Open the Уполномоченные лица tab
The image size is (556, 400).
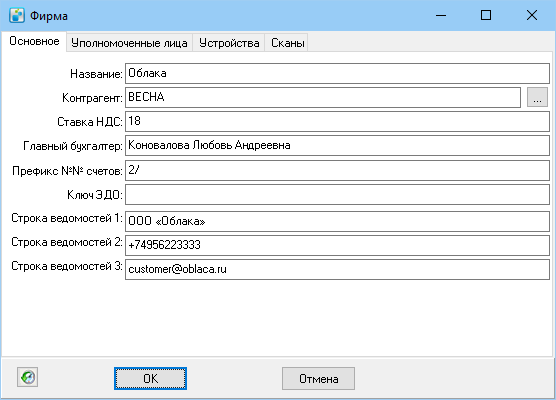[x=129, y=43]
